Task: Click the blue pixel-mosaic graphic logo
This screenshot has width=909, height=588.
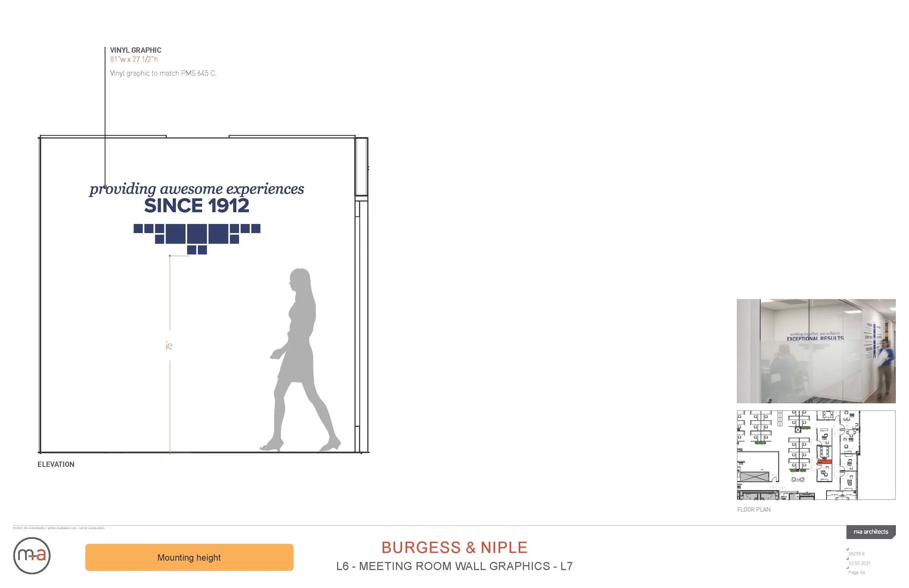Action: 197,236
